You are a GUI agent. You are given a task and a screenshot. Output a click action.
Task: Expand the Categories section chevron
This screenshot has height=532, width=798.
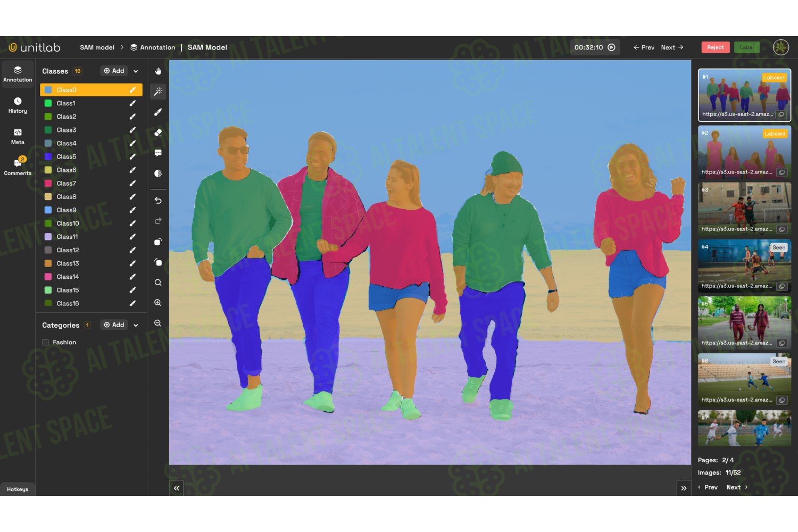[136, 325]
